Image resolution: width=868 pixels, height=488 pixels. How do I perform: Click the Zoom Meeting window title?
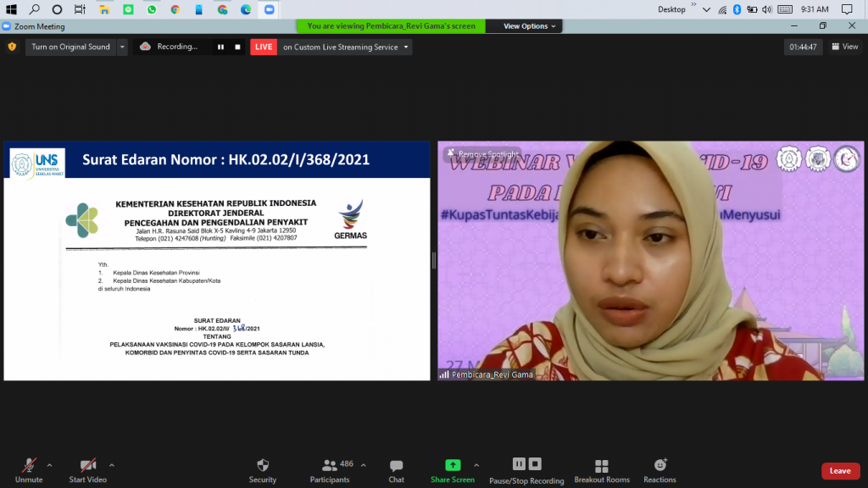(39, 26)
